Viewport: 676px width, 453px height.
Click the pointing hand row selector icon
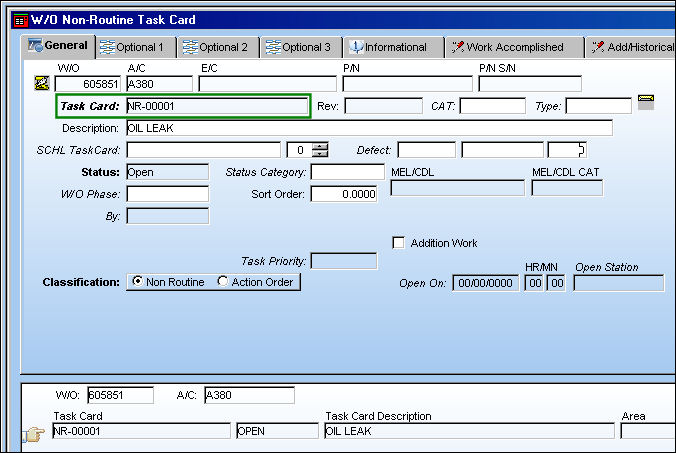(33, 434)
